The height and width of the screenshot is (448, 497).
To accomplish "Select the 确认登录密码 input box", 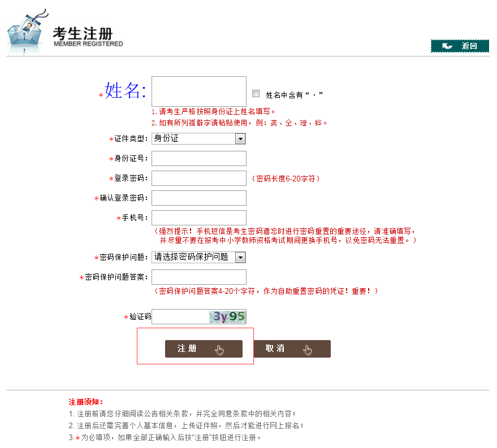I will click(x=198, y=198).
